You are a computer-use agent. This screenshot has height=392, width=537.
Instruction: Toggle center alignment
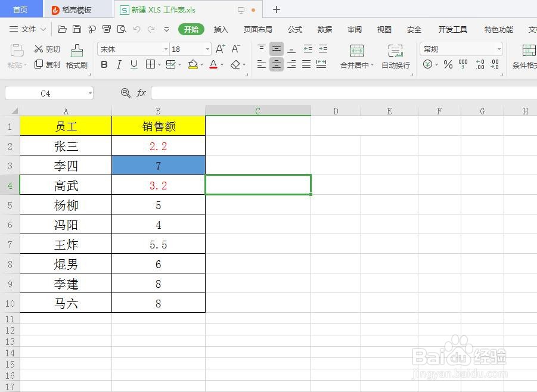click(x=276, y=64)
